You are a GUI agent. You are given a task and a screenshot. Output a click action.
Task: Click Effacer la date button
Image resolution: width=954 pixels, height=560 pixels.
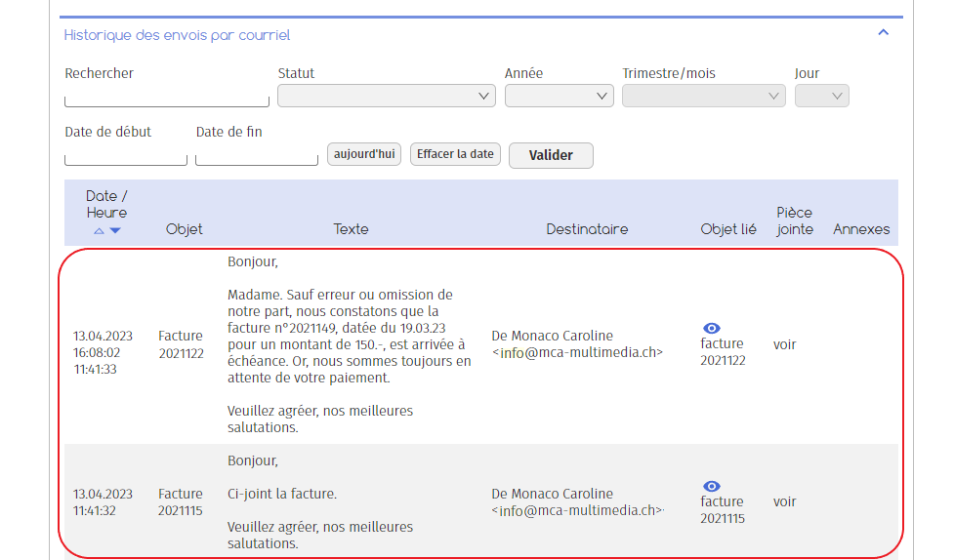455,154
